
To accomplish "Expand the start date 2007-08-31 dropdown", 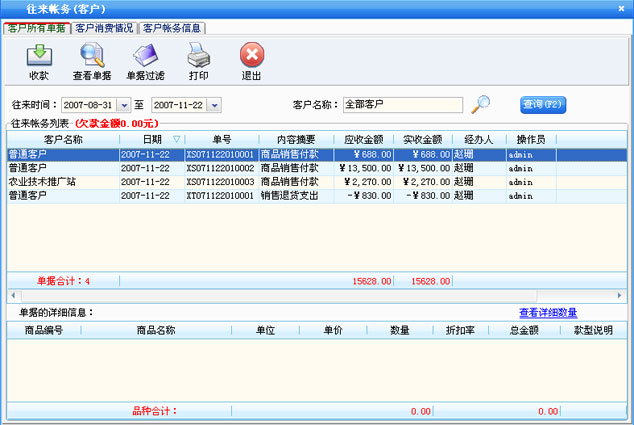I will click(125, 105).
